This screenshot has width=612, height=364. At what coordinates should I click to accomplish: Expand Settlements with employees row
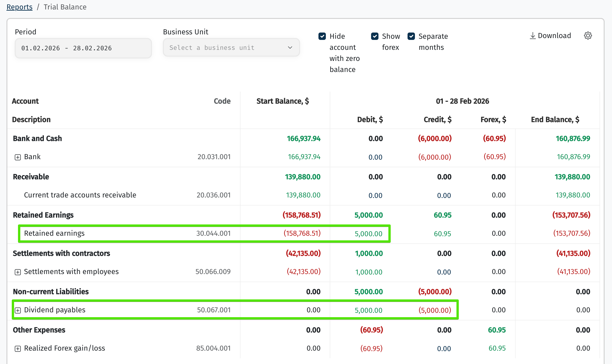coord(18,272)
